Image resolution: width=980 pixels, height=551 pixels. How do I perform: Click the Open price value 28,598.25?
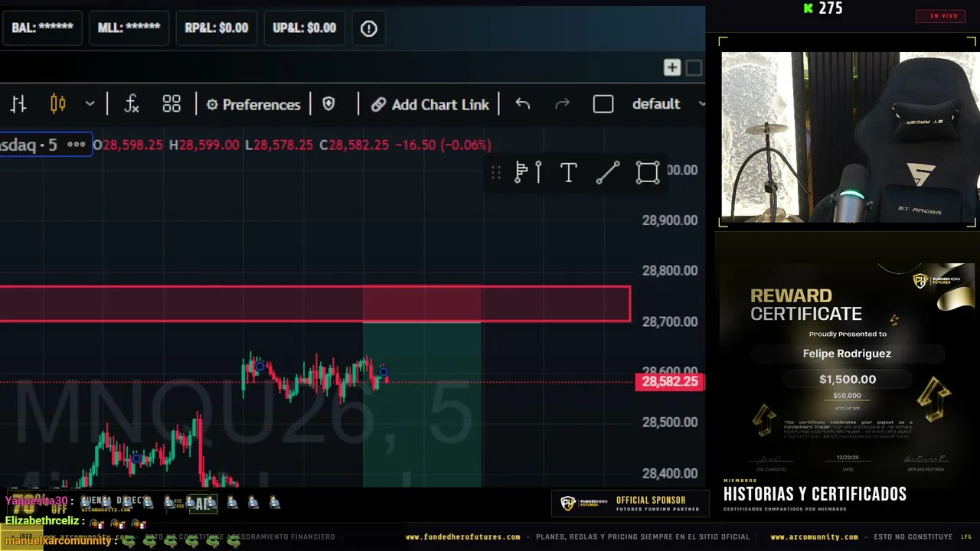click(x=132, y=145)
